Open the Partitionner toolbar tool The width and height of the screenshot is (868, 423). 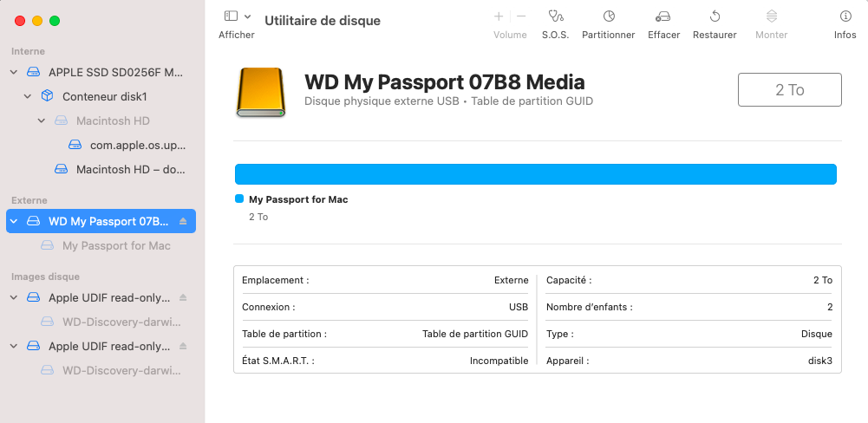tap(609, 16)
